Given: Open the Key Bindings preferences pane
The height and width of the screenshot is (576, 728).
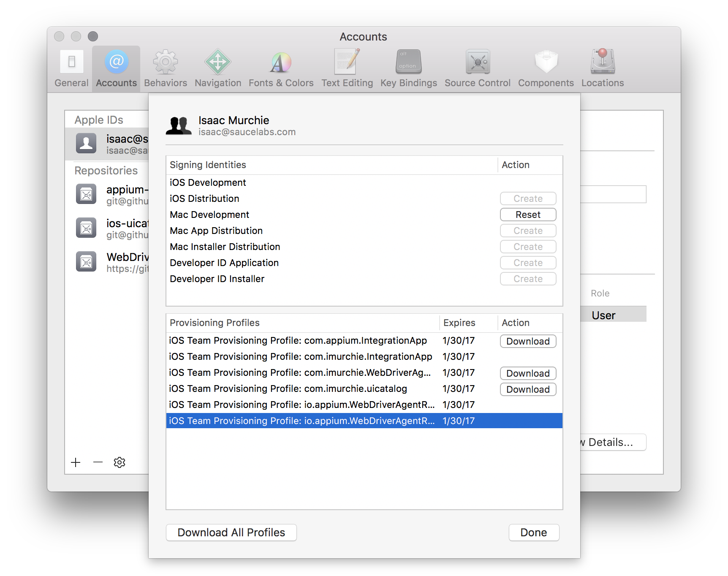Looking at the screenshot, I should coord(408,68).
